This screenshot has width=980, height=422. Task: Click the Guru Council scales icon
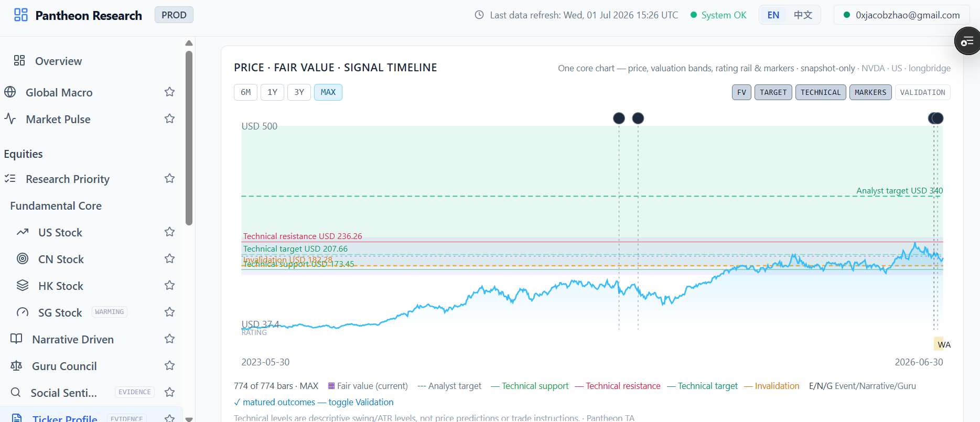[16, 365]
